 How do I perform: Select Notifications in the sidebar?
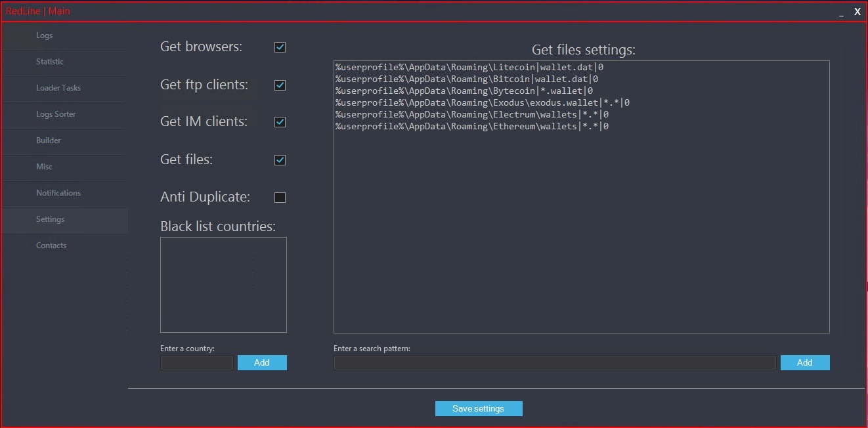click(65, 193)
